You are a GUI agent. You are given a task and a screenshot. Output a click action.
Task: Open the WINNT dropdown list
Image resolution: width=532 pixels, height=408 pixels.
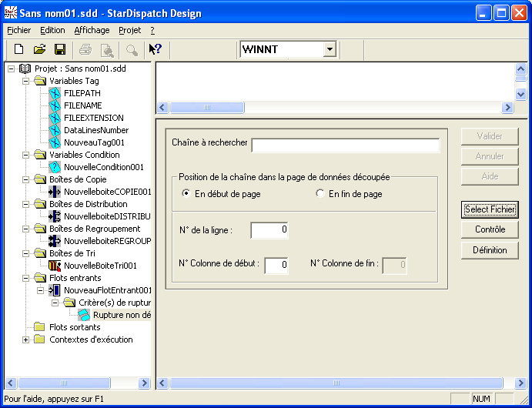click(x=330, y=49)
